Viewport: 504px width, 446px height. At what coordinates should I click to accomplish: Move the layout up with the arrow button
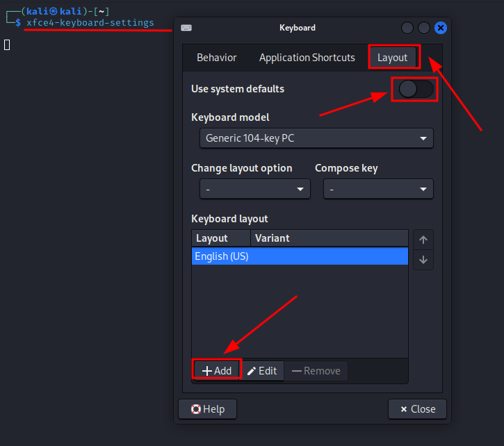[423, 240]
